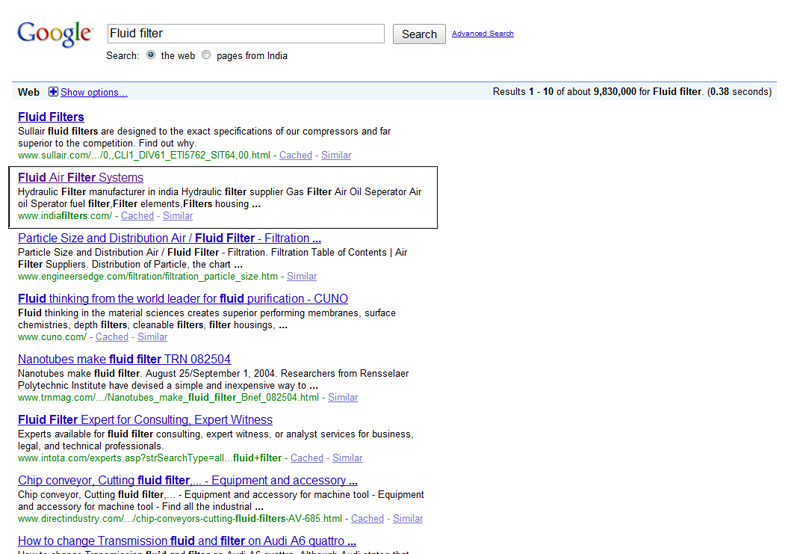Expand Show options link

tap(94, 92)
